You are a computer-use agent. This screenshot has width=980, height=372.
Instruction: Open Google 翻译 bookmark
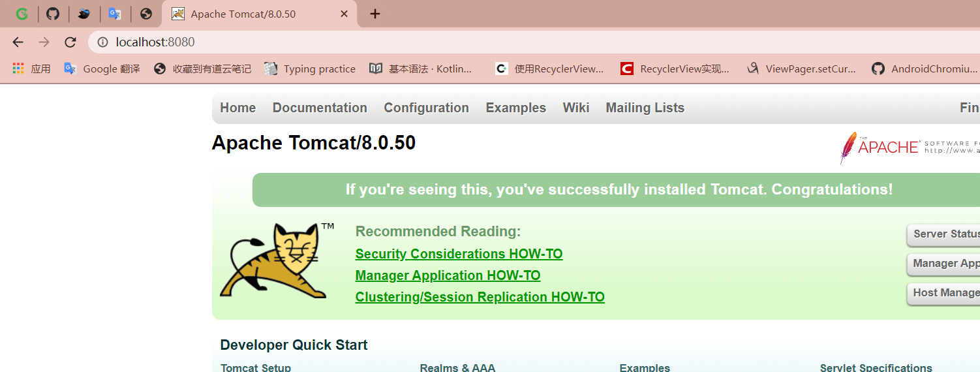click(102, 69)
